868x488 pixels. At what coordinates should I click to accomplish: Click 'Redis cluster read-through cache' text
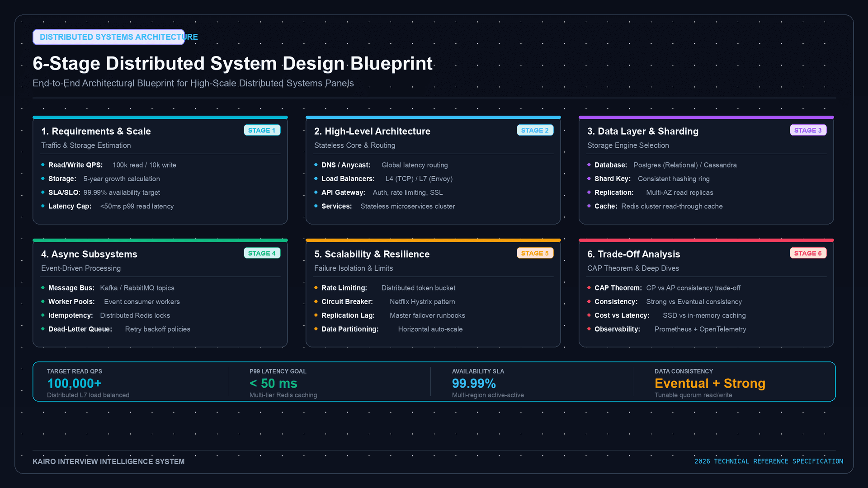tap(672, 206)
